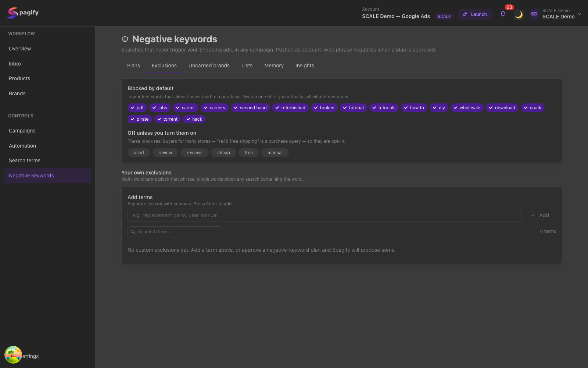The image size is (588, 368).
Task: Turn off the pdf blocked word
Action: click(137, 108)
